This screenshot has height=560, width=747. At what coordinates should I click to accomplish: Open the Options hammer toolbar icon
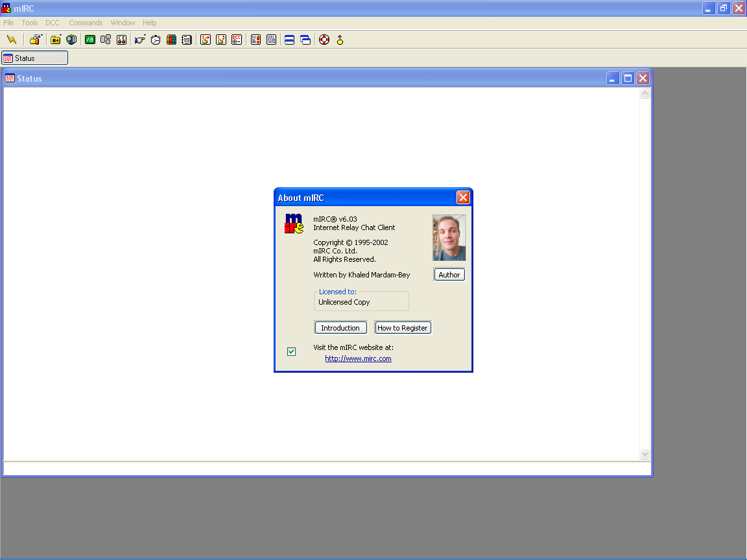click(35, 40)
